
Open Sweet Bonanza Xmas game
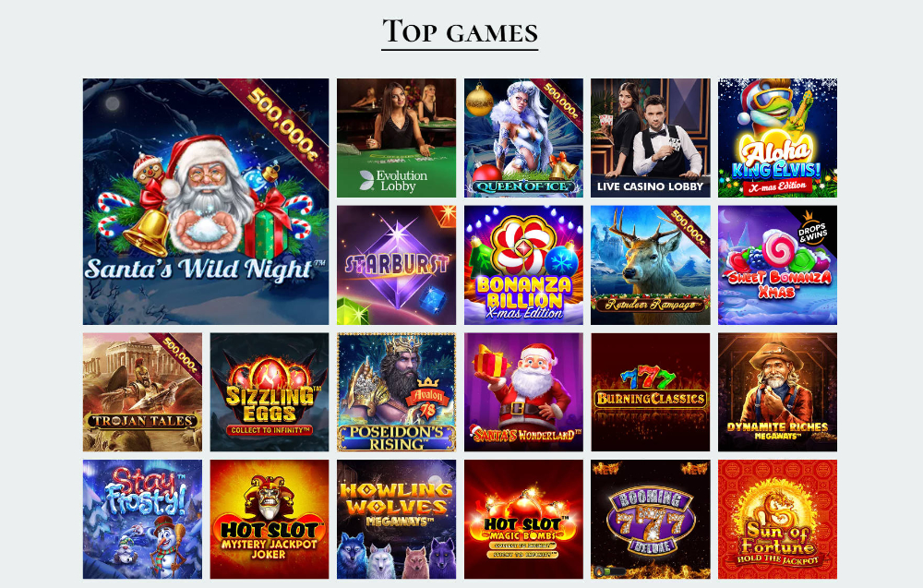point(777,265)
